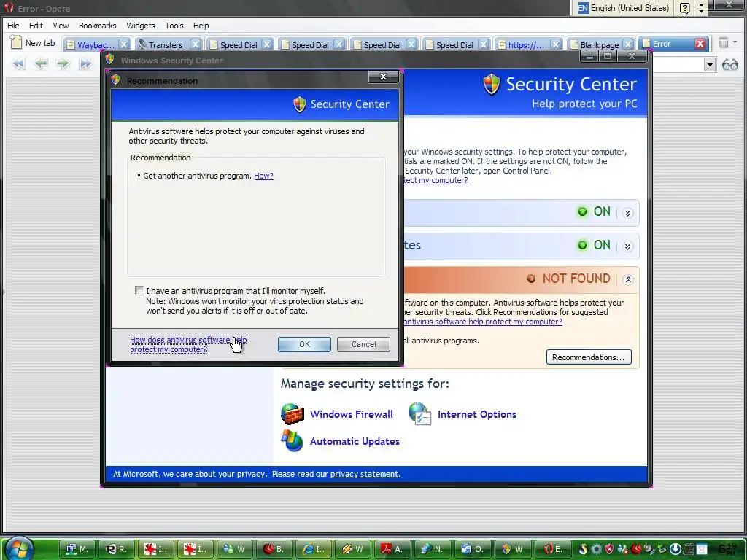Open the 'B.' red swirl taskbar button
Viewport: 747px width, 560px height.
274,548
